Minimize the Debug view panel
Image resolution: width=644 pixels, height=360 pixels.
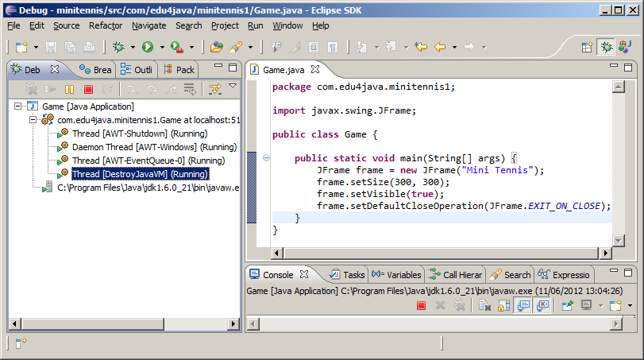point(218,66)
